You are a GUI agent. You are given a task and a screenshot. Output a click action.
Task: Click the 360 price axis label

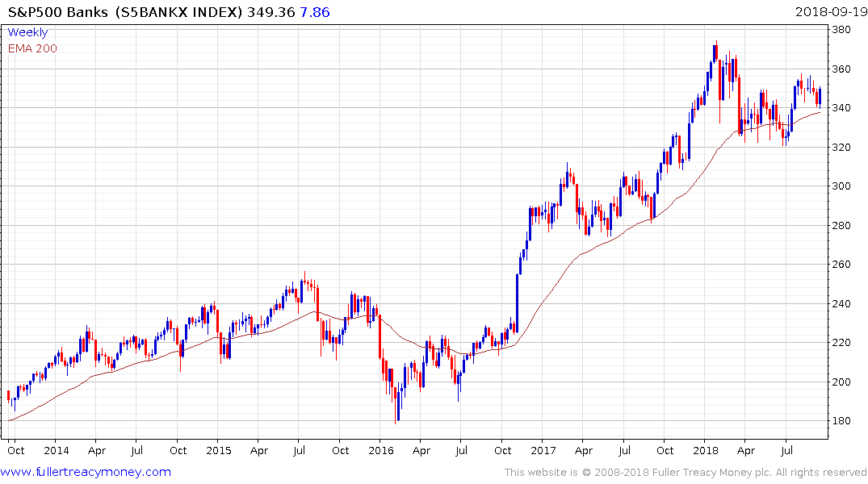841,69
